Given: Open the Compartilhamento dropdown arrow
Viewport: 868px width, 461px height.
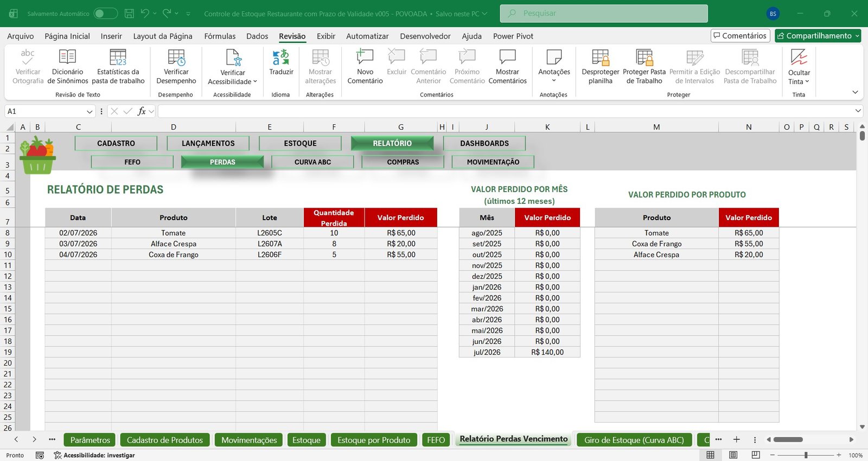Looking at the screenshot, I should [857, 36].
